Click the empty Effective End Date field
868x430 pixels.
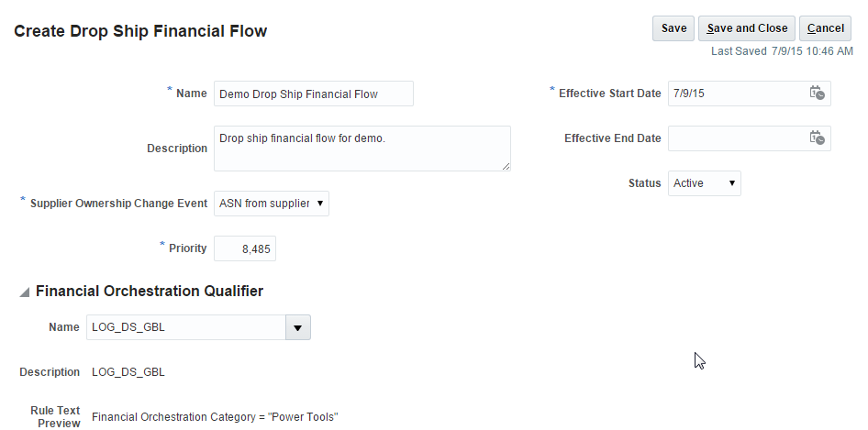737,138
